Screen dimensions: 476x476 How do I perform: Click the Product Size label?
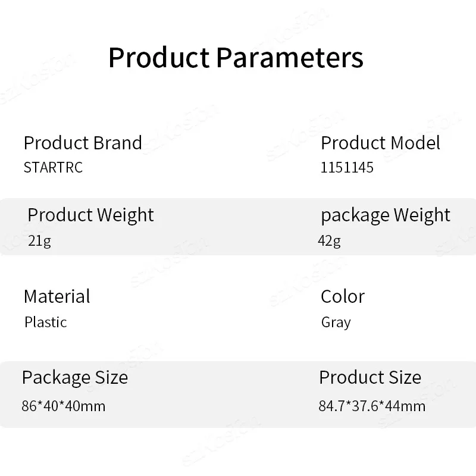point(369,377)
